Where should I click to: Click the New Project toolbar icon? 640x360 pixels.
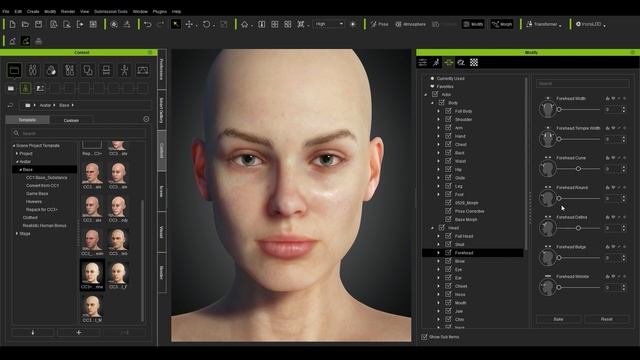[x=12, y=24]
